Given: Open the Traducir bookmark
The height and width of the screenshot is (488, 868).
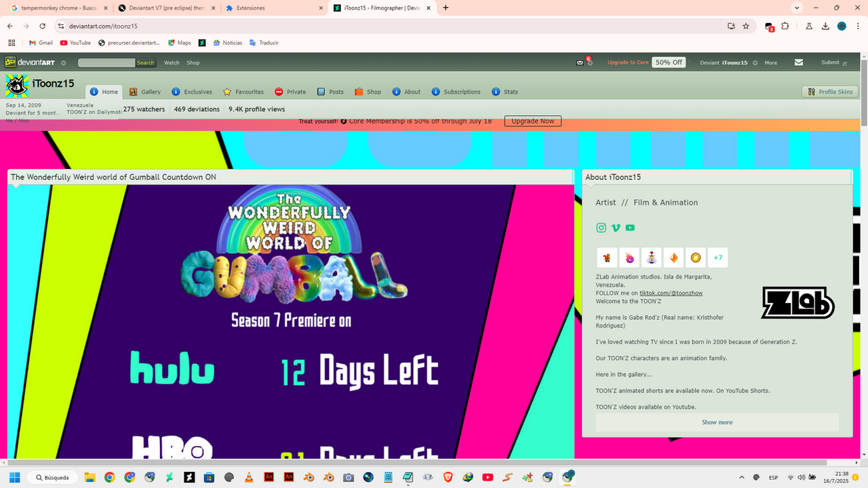Looking at the screenshot, I should point(263,43).
